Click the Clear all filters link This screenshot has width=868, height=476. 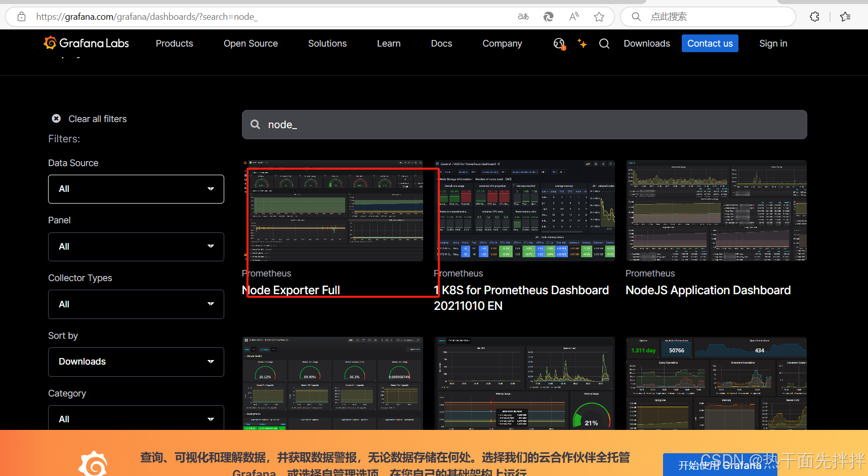coord(98,118)
